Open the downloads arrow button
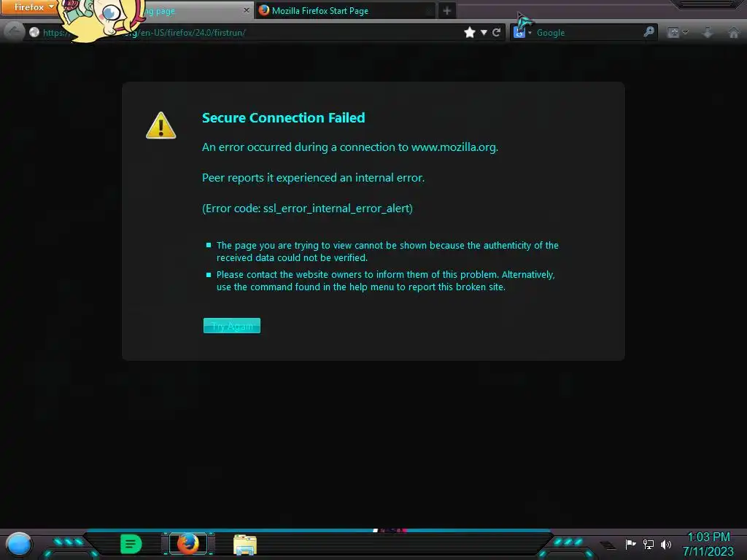This screenshot has height=560, width=747. (708, 32)
